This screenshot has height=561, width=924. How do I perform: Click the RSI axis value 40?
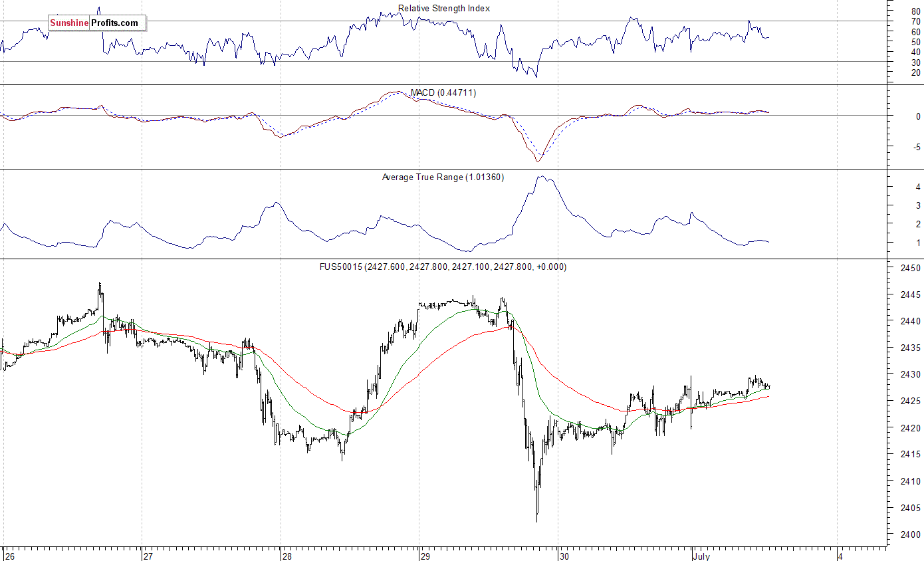pos(916,52)
